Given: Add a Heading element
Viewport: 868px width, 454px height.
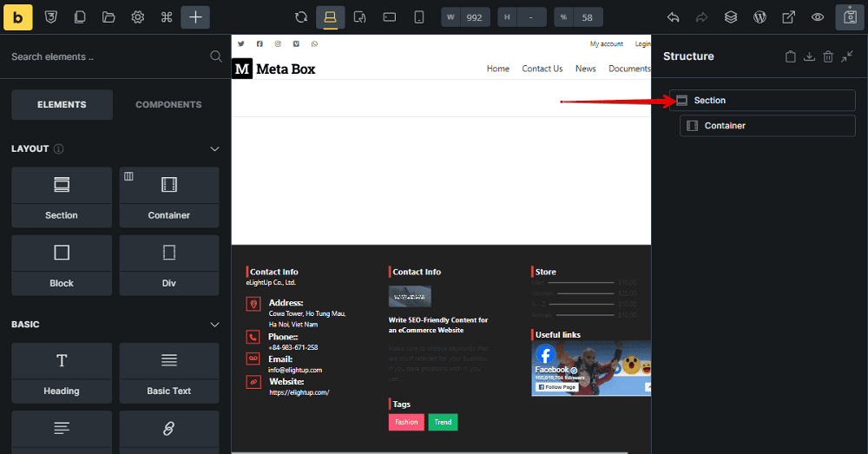Looking at the screenshot, I should (62, 373).
